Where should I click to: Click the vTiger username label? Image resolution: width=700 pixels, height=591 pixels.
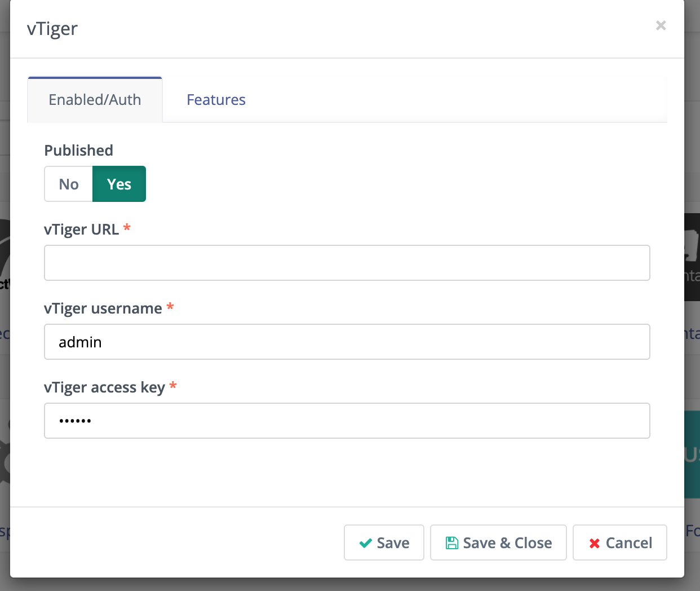click(103, 308)
